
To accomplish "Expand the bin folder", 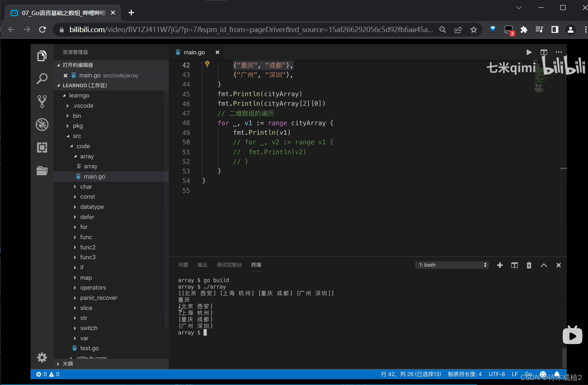I will click(x=68, y=116).
